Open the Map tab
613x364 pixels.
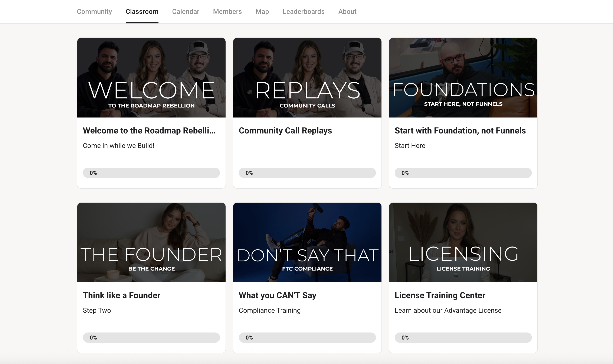pyautogui.click(x=262, y=11)
